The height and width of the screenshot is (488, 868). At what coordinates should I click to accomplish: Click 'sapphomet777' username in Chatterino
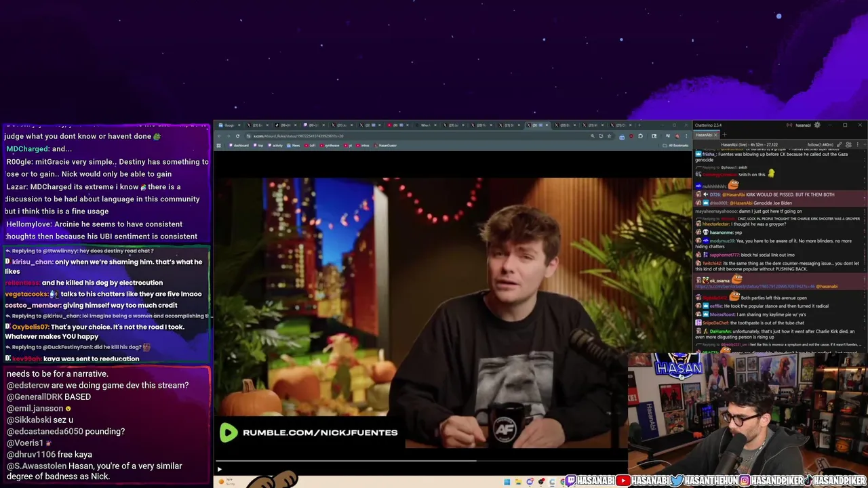point(724,255)
